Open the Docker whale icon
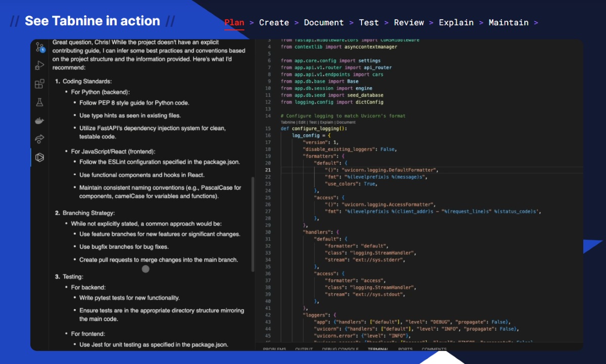 (x=39, y=120)
